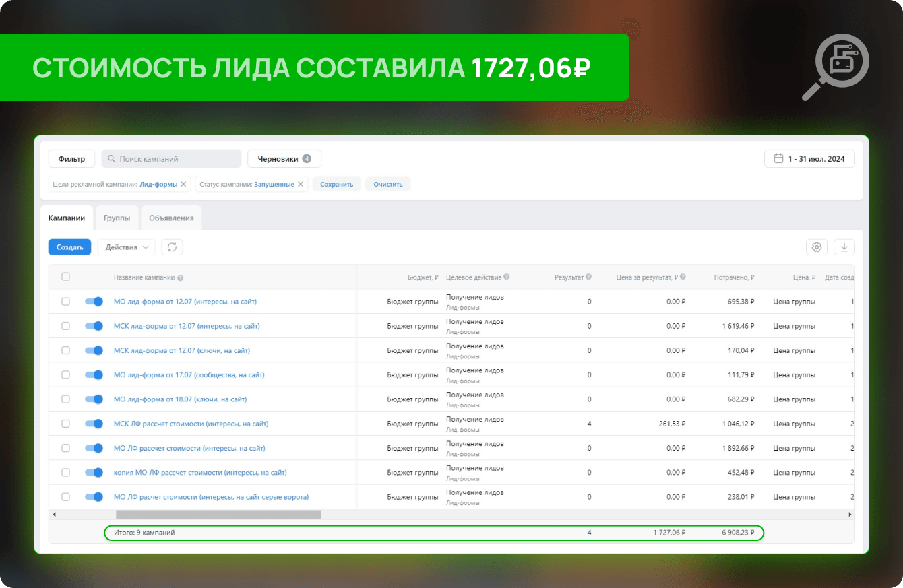This screenshot has height=588, width=903.
Task: Remove the Запущенные status filter chip
Action: pyautogui.click(x=301, y=184)
